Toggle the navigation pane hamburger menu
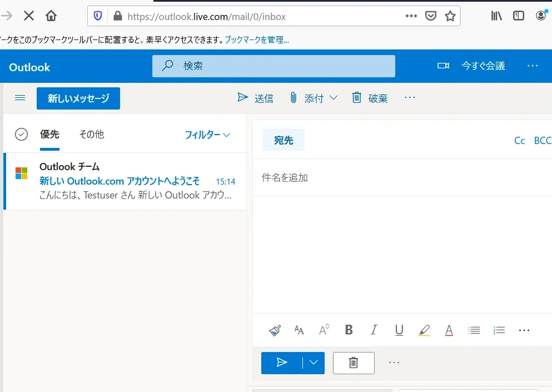The width and height of the screenshot is (552, 392). (20, 98)
